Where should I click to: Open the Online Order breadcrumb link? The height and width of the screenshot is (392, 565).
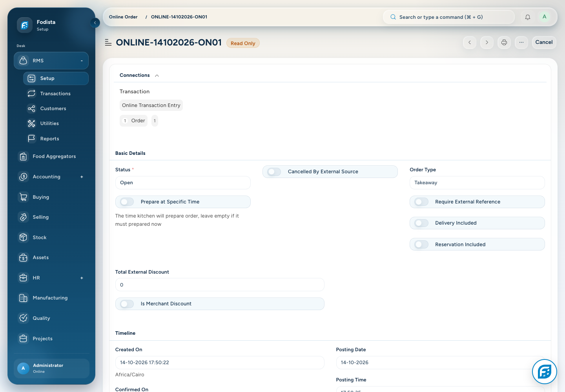123,17
